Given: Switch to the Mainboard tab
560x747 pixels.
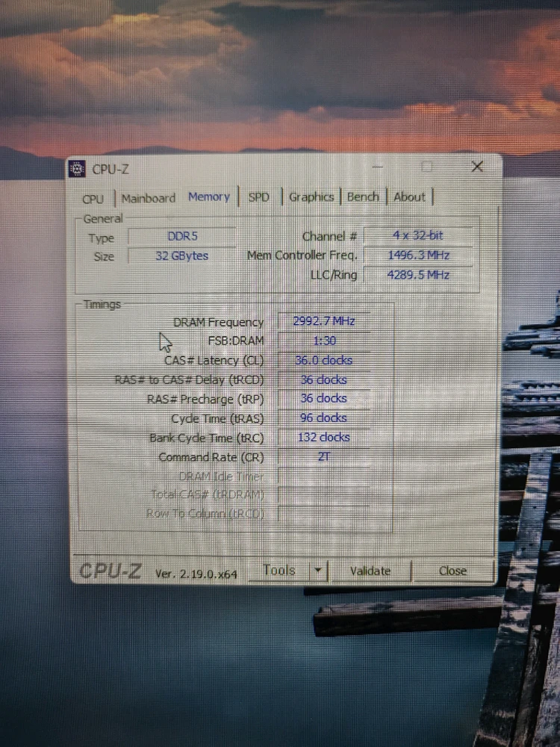Looking at the screenshot, I should pyautogui.click(x=149, y=198).
